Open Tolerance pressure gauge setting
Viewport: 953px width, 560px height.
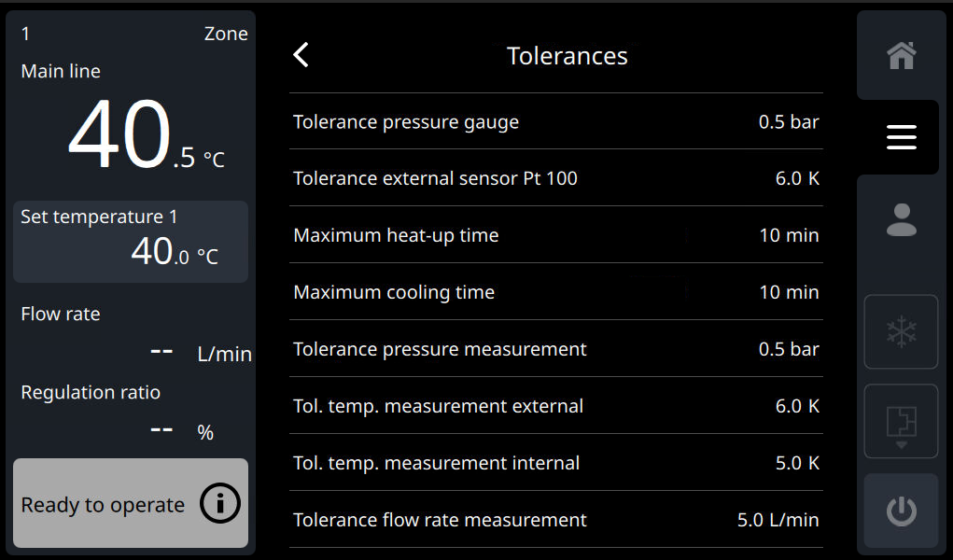(555, 122)
